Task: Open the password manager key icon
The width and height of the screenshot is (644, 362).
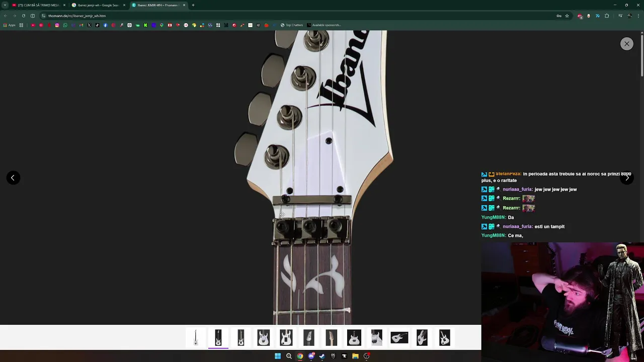Action: pyautogui.click(x=559, y=16)
